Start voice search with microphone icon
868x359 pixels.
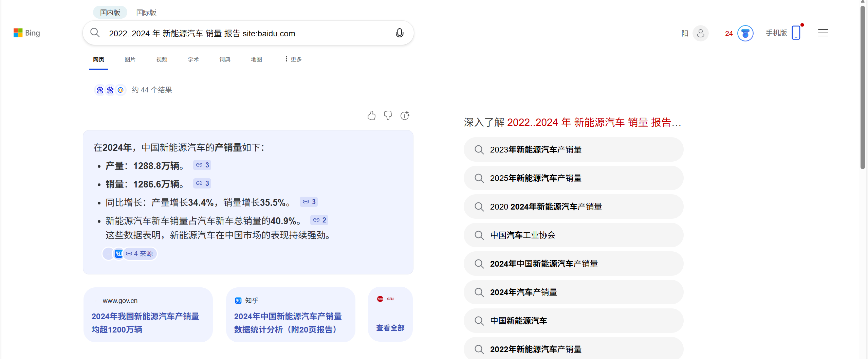pos(400,33)
